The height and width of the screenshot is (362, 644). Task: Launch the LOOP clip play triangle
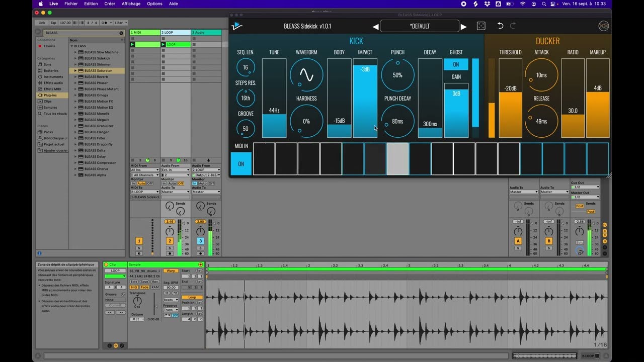tap(163, 45)
